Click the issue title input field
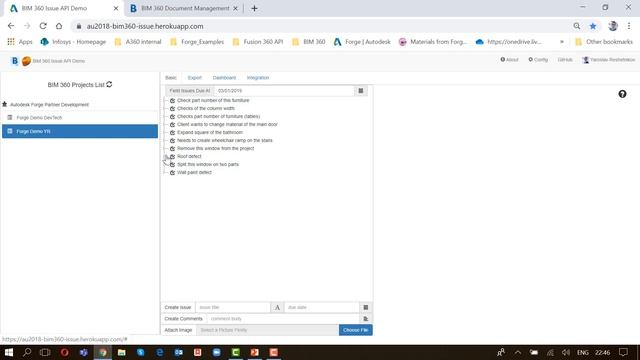 [x=233, y=307]
